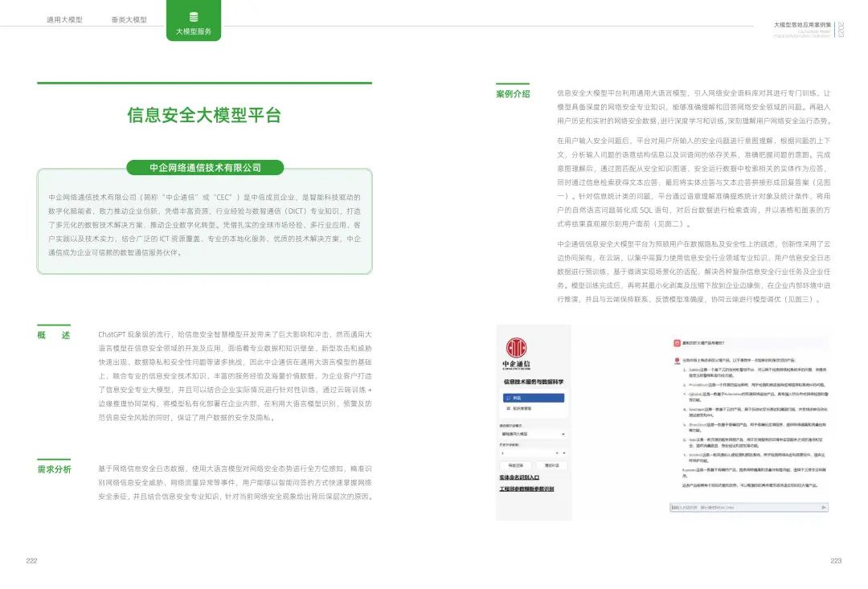Click the 需求分析 section heading
868x589 pixels.
point(54,469)
